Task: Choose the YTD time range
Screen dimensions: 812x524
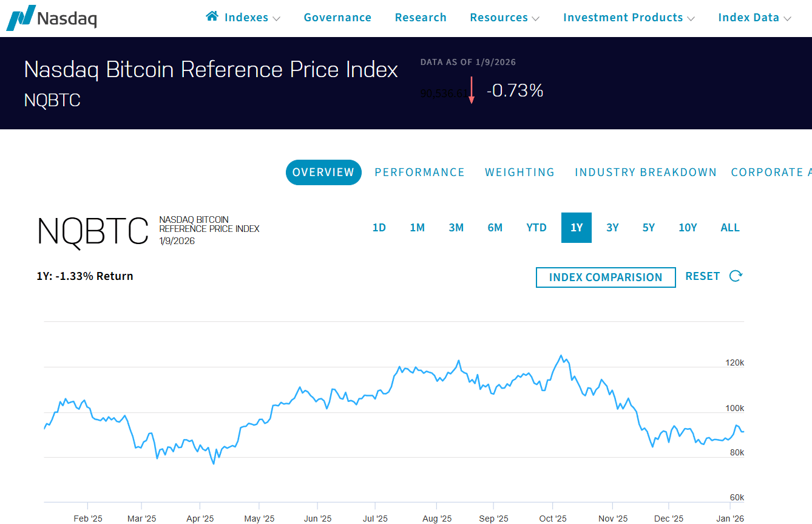Action: coord(536,228)
